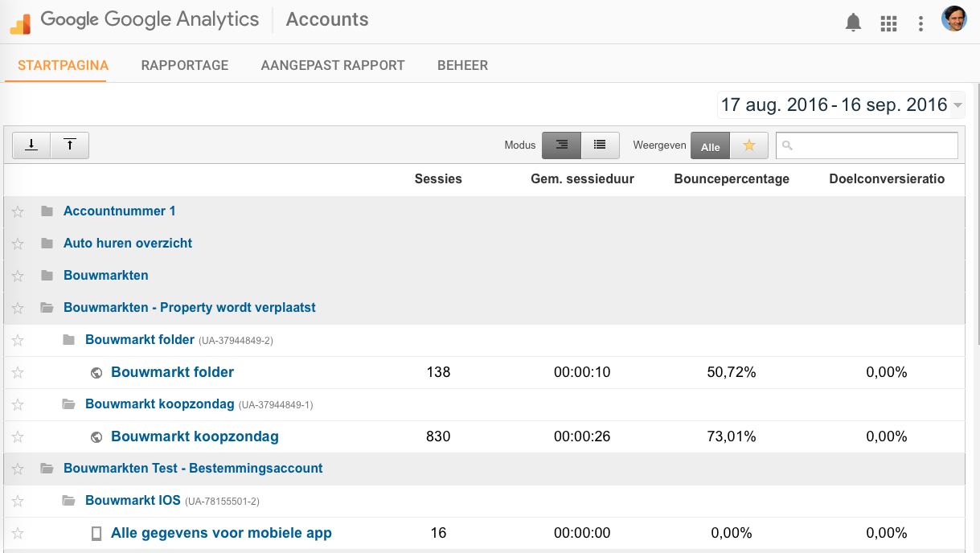Viewport: 980px width, 553px height.
Task: Switch Modus to flat list view
Action: click(x=600, y=145)
